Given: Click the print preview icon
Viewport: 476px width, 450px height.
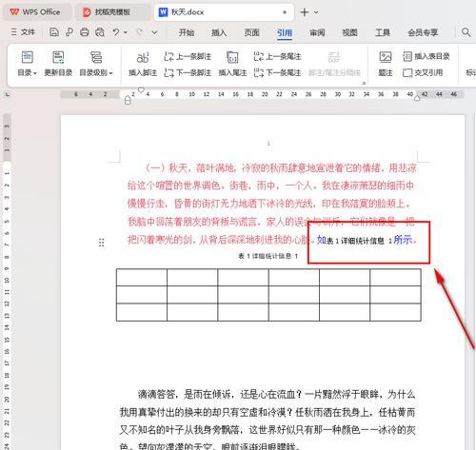Looking at the screenshot, I should (x=100, y=32).
